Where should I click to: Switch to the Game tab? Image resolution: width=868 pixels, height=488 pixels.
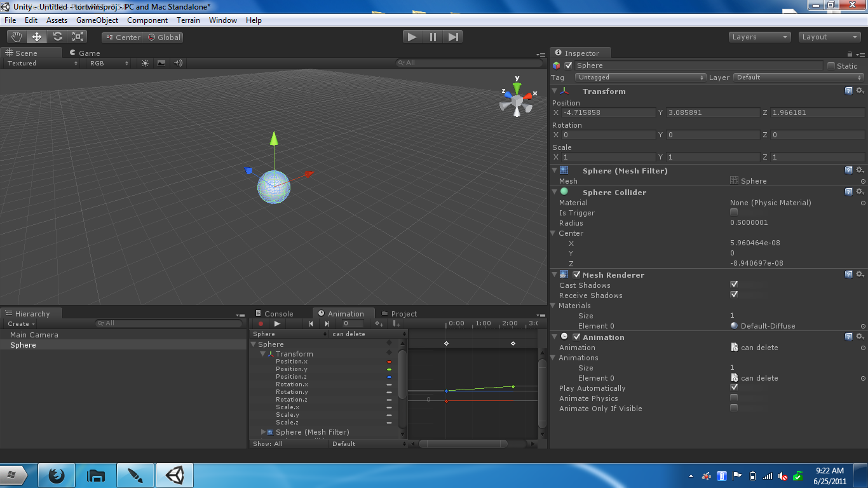85,53
